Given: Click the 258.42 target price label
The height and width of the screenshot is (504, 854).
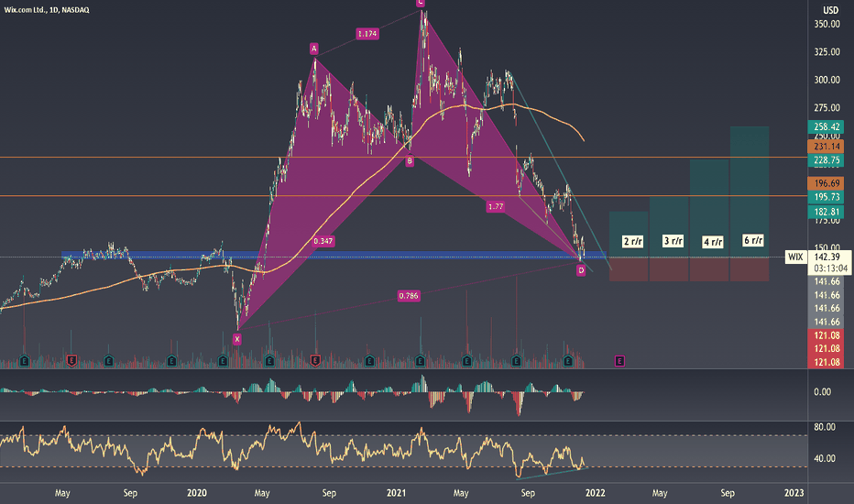Looking at the screenshot, I should point(827,127).
